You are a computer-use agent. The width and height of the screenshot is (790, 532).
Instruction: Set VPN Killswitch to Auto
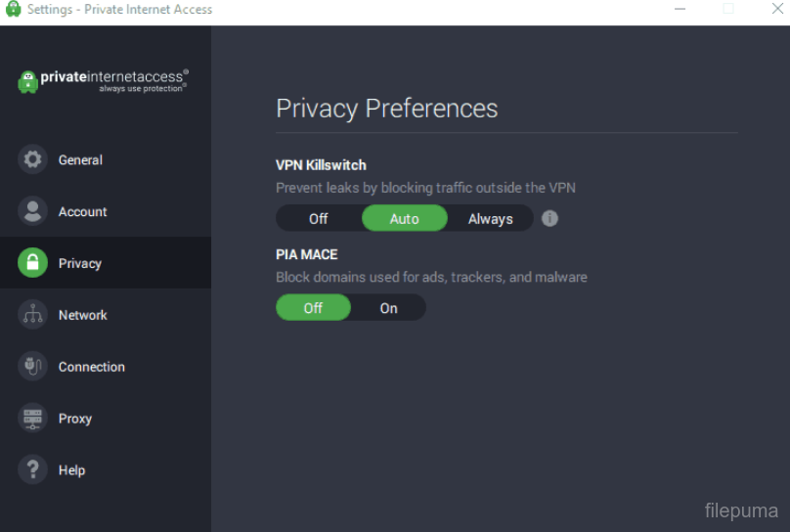pyautogui.click(x=404, y=218)
